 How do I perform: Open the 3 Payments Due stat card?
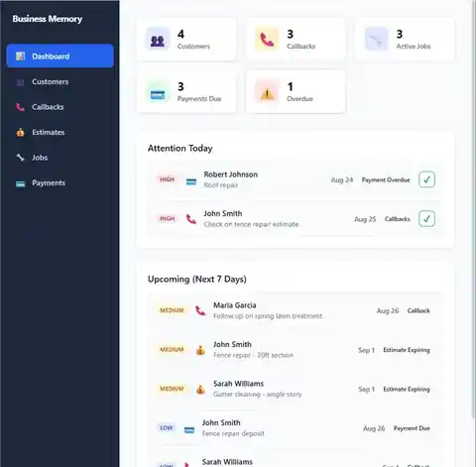(186, 92)
